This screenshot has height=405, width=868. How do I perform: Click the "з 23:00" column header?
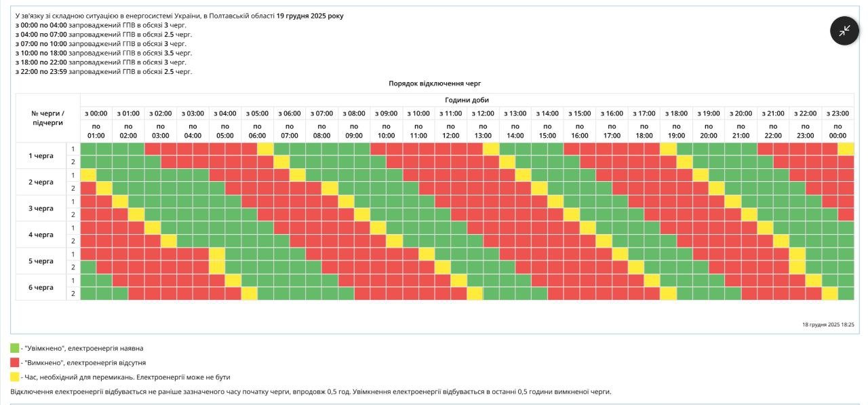coord(837,113)
